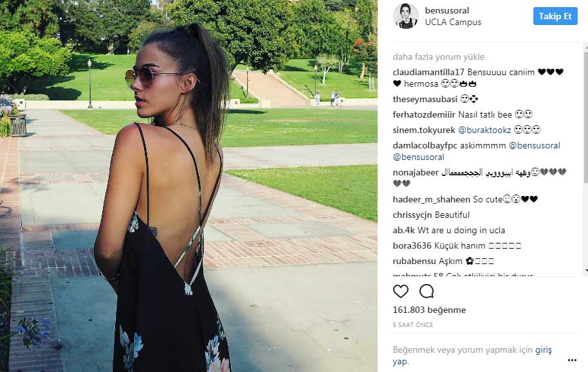
Task: Click the 5 SAAT ÖNCE timestamp
Action: coord(412,325)
